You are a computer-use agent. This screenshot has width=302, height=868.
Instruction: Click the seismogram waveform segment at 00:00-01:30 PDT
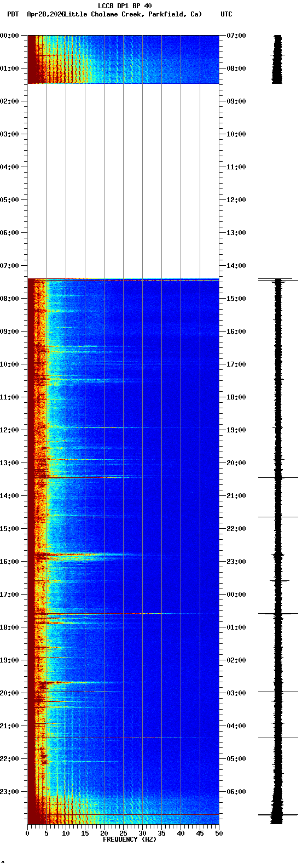[278, 59]
